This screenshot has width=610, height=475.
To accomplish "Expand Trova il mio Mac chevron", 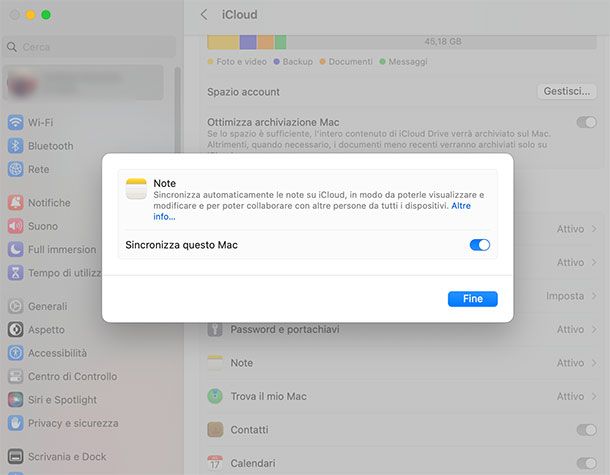I will [x=594, y=396].
